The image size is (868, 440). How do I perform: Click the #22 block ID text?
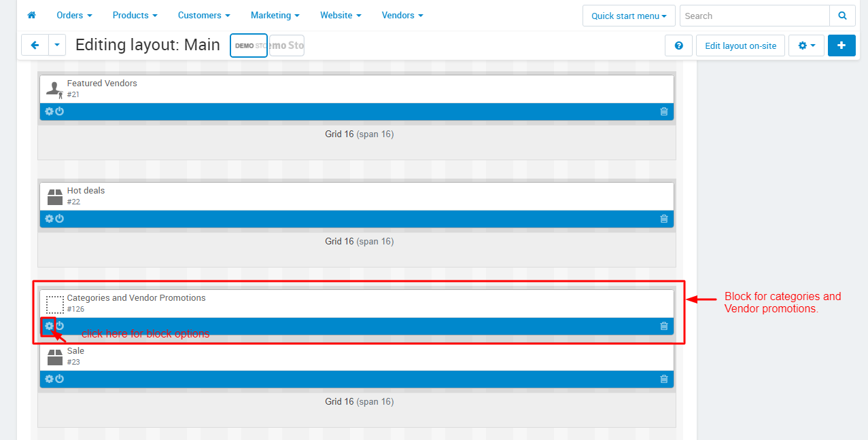(x=73, y=202)
